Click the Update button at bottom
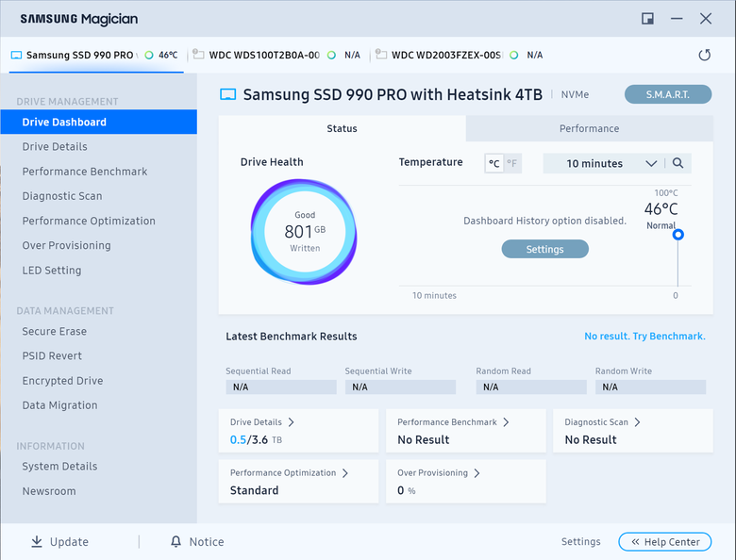This screenshot has height=560, width=736. point(59,542)
